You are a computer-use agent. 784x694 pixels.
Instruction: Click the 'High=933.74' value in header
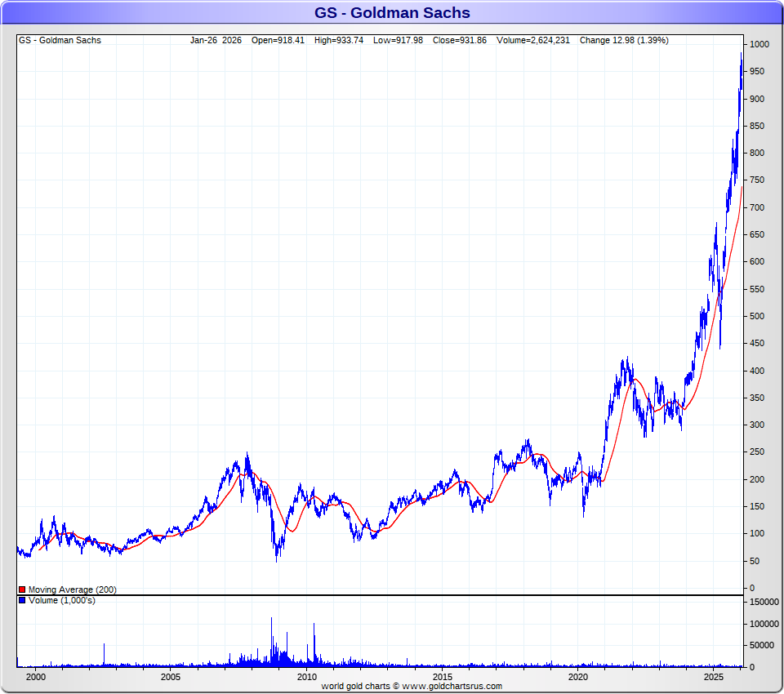coord(339,40)
